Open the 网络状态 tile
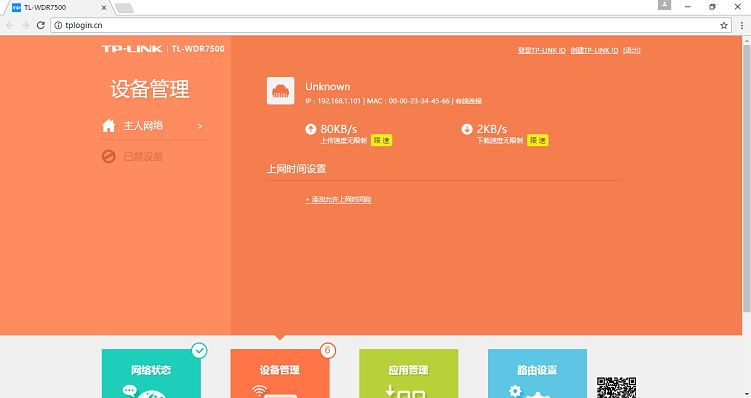This screenshot has width=751, height=398. pyautogui.click(x=151, y=373)
